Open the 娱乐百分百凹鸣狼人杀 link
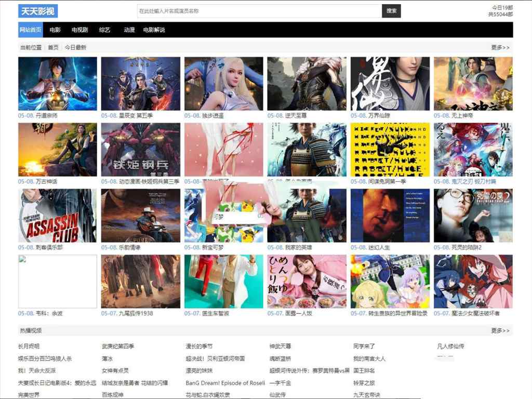This screenshot has height=399, width=532. tap(45, 358)
